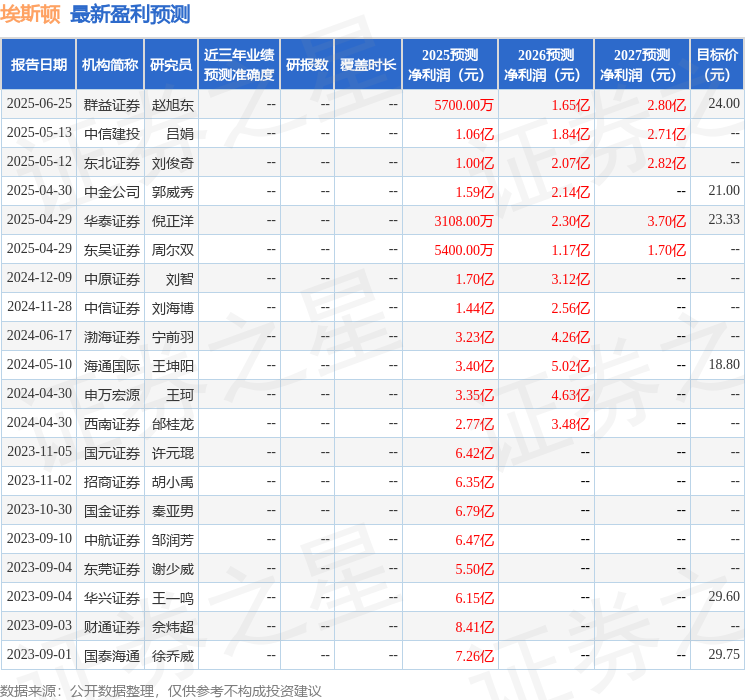Select researcher 胡小禹
Viewport: 745px width, 700px height.
pos(172,482)
